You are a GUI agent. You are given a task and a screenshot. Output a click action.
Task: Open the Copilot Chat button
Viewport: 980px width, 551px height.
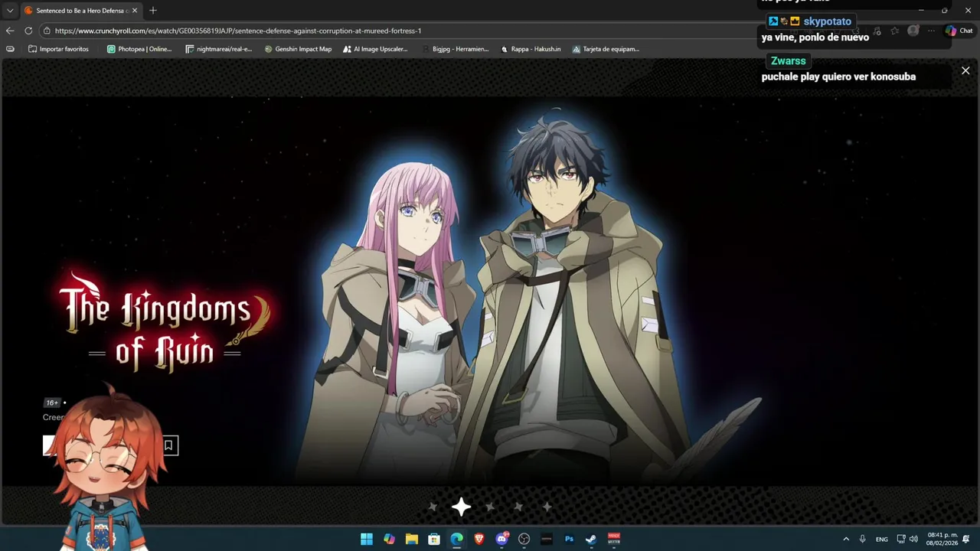[x=959, y=31]
